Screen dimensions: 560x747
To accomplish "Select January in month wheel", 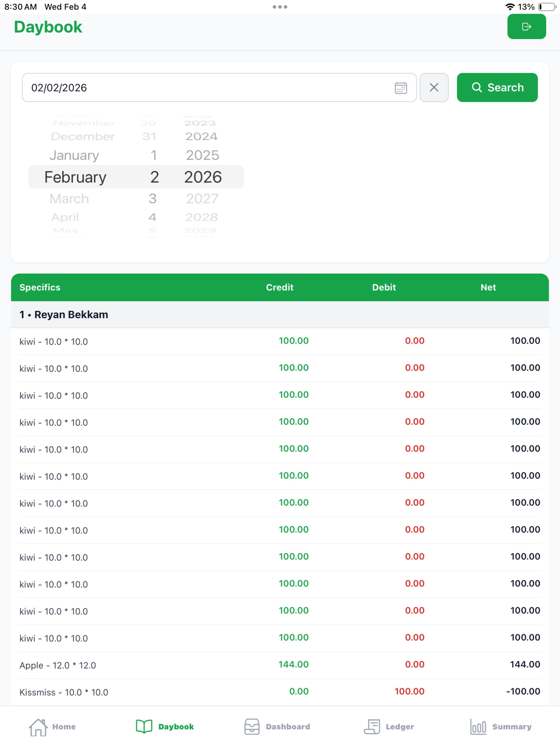I will [74, 155].
